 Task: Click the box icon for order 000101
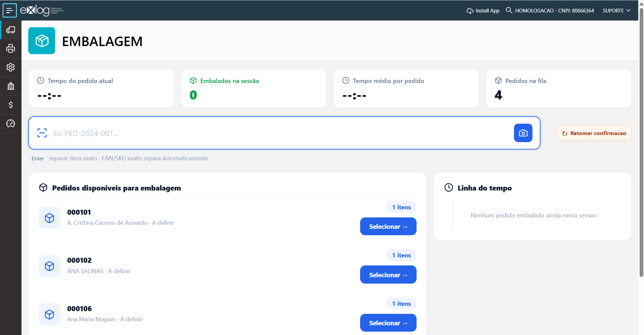(50, 218)
